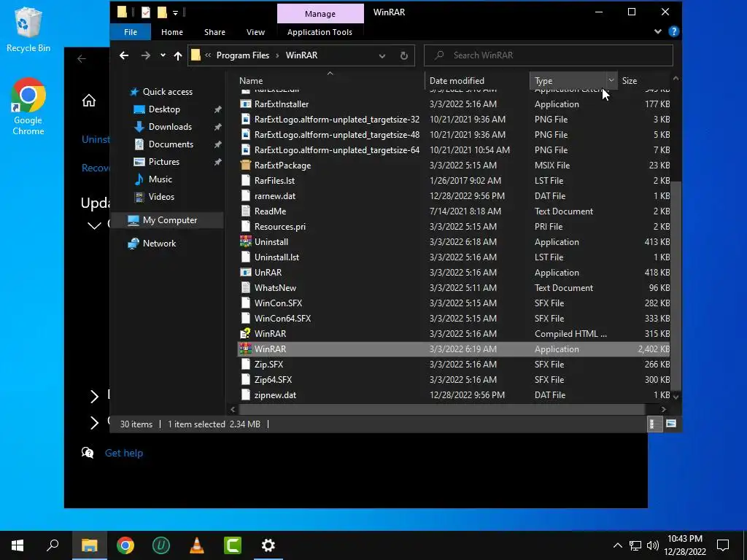The width and height of the screenshot is (747, 560).
Task: Click Home icon in Settings window
Action: pos(88,101)
